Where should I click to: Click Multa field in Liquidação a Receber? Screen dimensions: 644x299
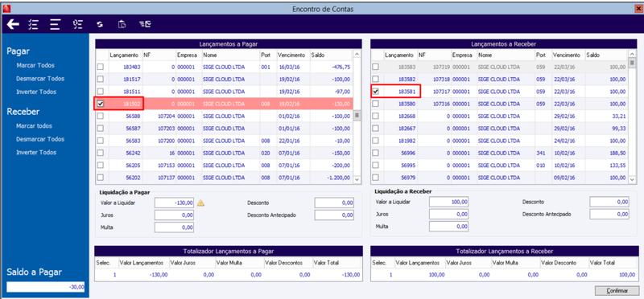coord(449,227)
